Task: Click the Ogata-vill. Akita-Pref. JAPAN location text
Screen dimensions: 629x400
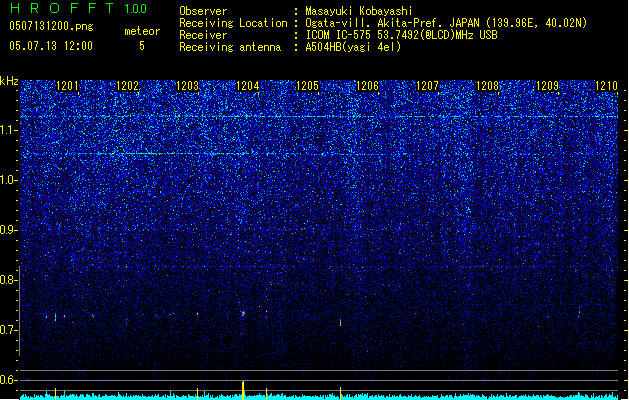Action: [x=446, y=23]
